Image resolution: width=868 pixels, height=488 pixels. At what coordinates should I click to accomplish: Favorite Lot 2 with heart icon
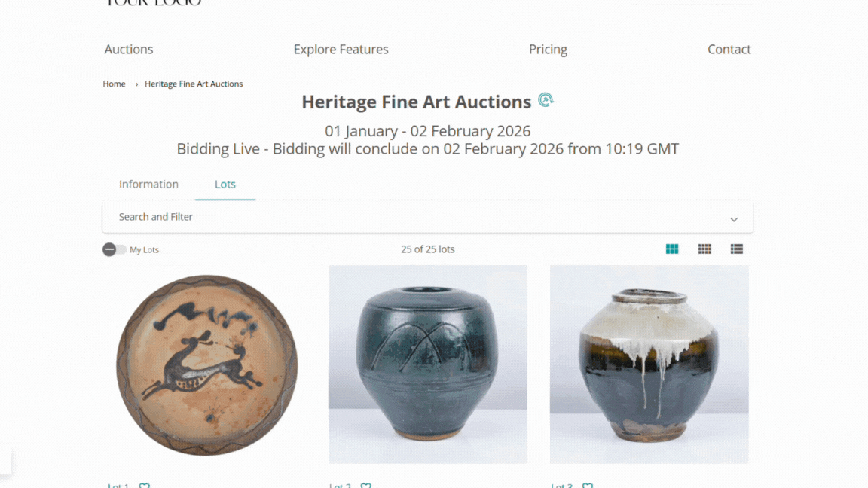[366, 486]
